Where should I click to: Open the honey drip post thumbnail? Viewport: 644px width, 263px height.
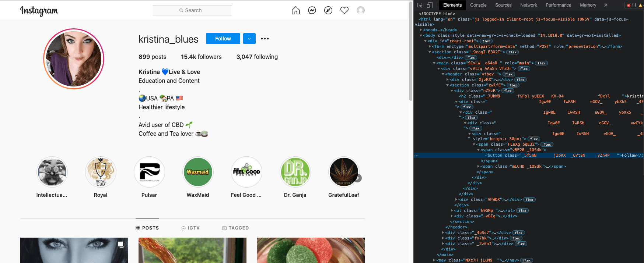click(192, 250)
